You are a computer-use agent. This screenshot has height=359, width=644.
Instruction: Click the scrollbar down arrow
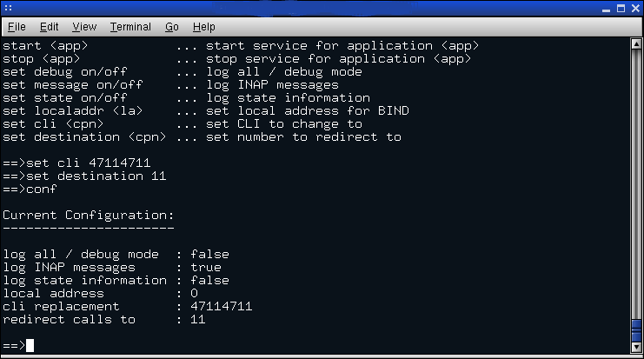tap(635, 347)
